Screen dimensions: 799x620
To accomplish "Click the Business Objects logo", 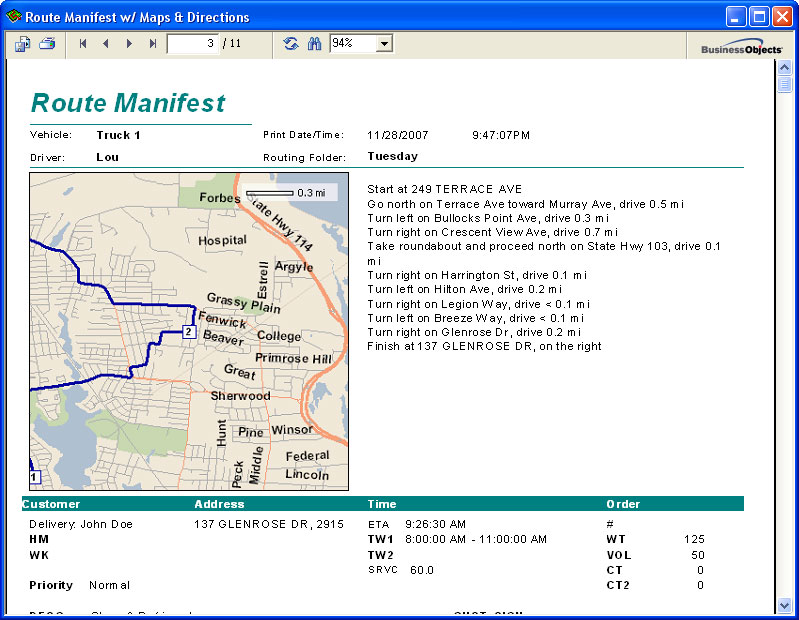I will coord(741,47).
